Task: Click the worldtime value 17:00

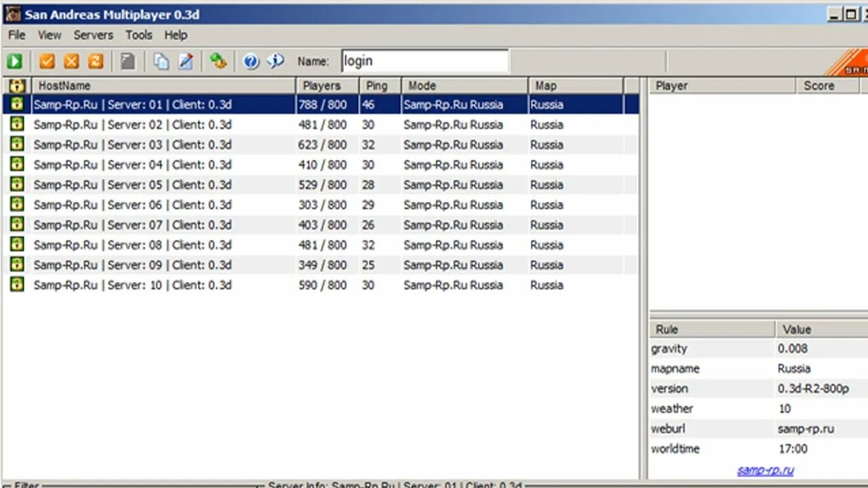Action: point(793,449)
